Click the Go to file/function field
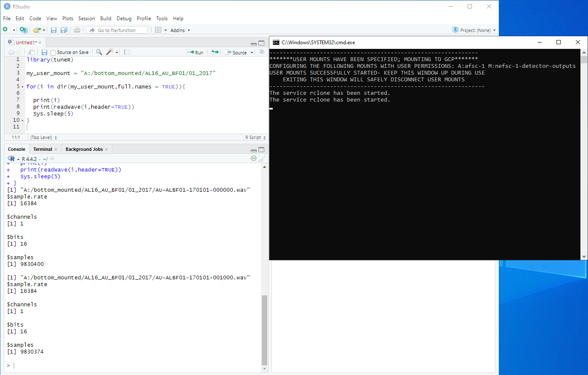Screen dimensions: 588x375 click(x=117, y=30)
